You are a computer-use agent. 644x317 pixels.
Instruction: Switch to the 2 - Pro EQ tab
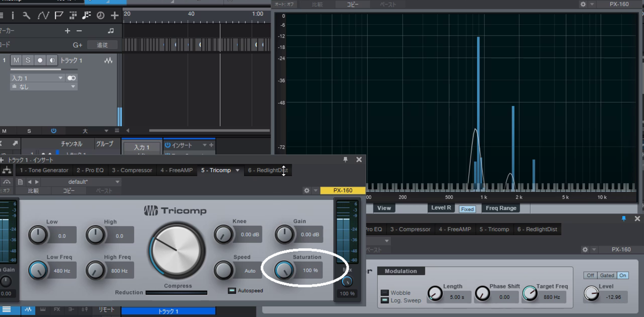point(90,170)
